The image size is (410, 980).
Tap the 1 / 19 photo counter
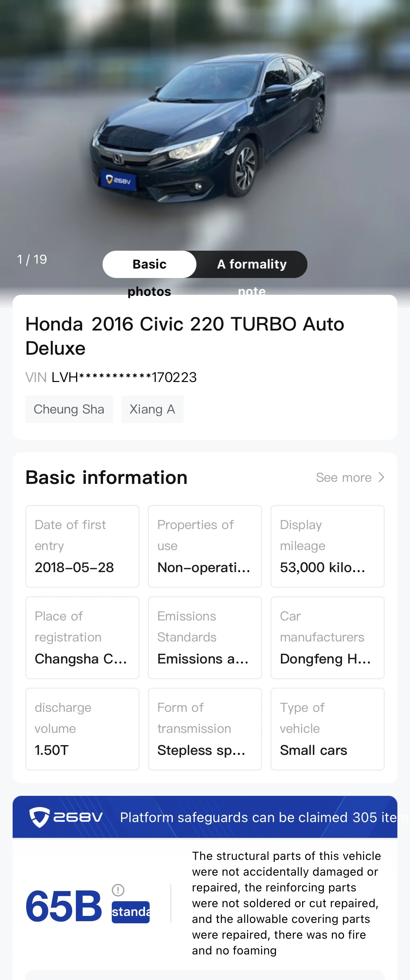[x=32, y=259]
